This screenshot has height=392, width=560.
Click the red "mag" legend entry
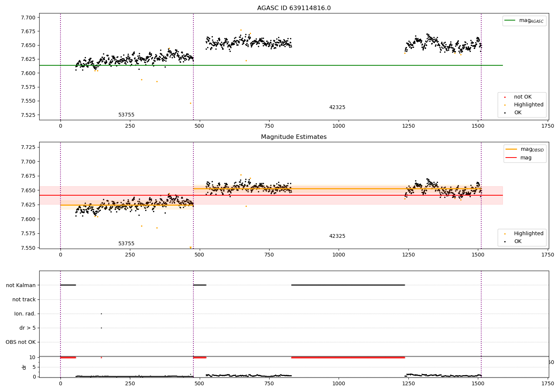tap(519, 158)
